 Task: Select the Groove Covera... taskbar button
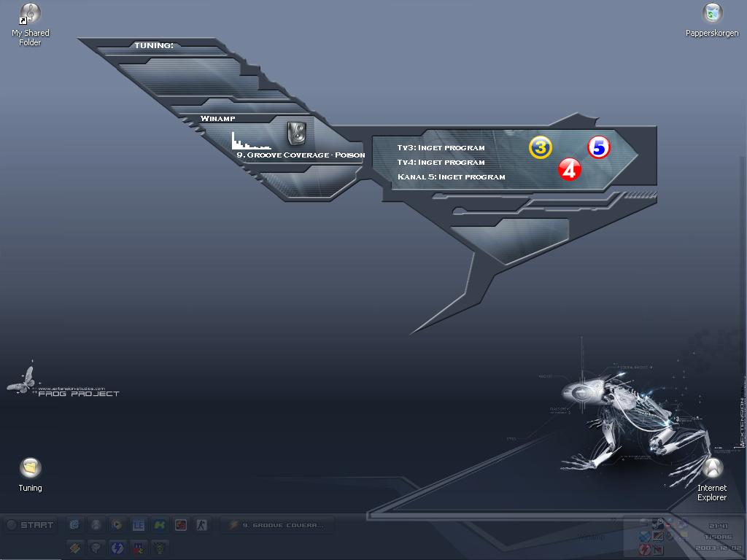pyautogui.click(x=276, y=525)
